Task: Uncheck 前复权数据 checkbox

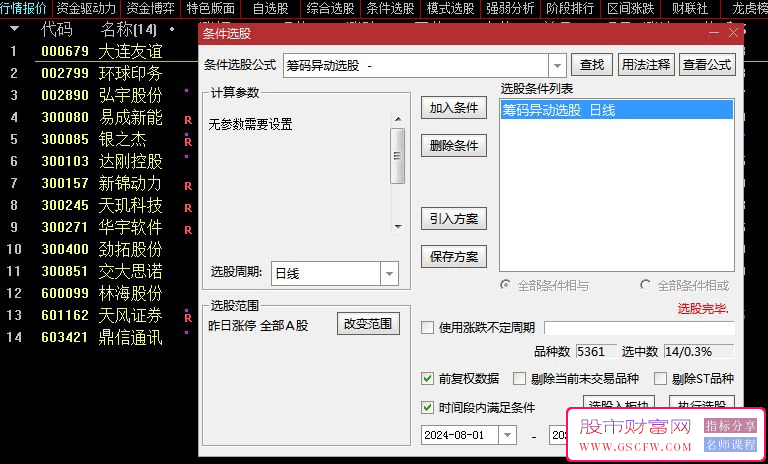Action: click(x=428, y=378)
